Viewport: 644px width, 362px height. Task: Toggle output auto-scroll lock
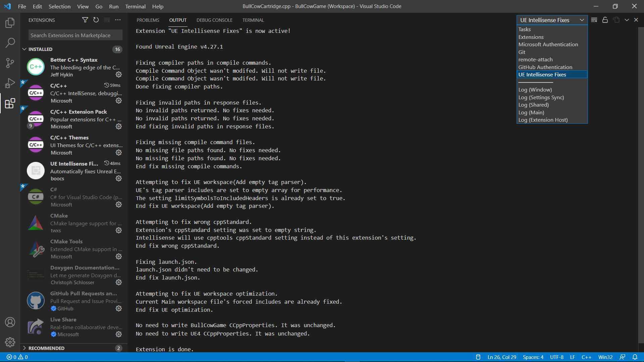tap(605, 20)
